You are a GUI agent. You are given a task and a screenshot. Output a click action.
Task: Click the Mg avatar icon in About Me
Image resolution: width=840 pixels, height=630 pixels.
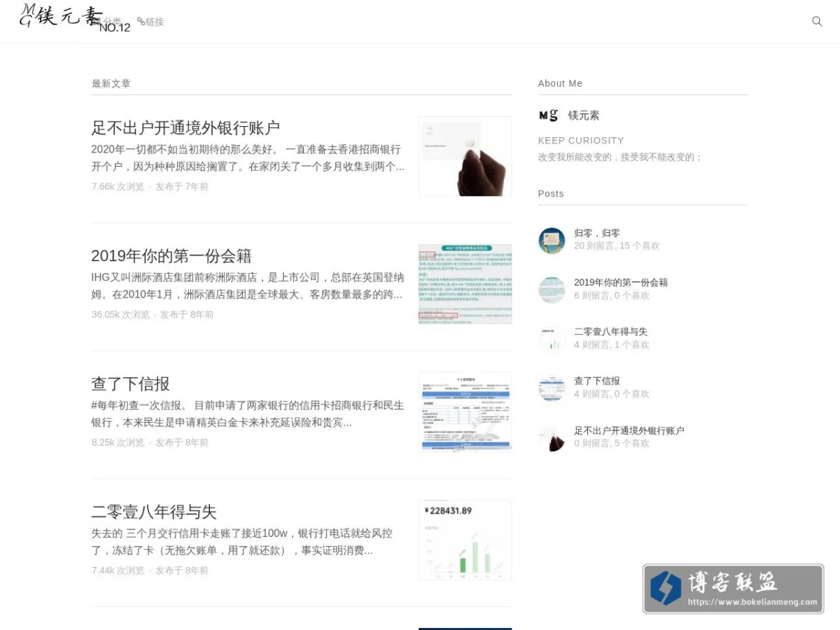[548, 115]
